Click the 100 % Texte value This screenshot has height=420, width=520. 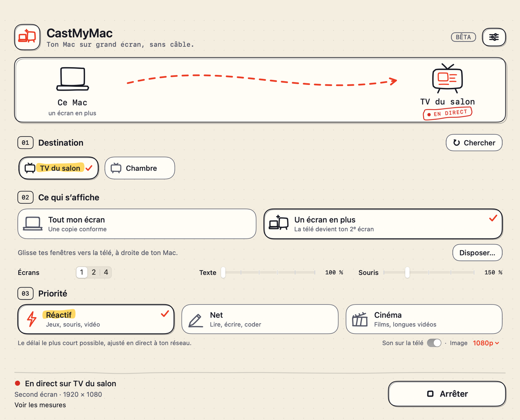[334, 272]
